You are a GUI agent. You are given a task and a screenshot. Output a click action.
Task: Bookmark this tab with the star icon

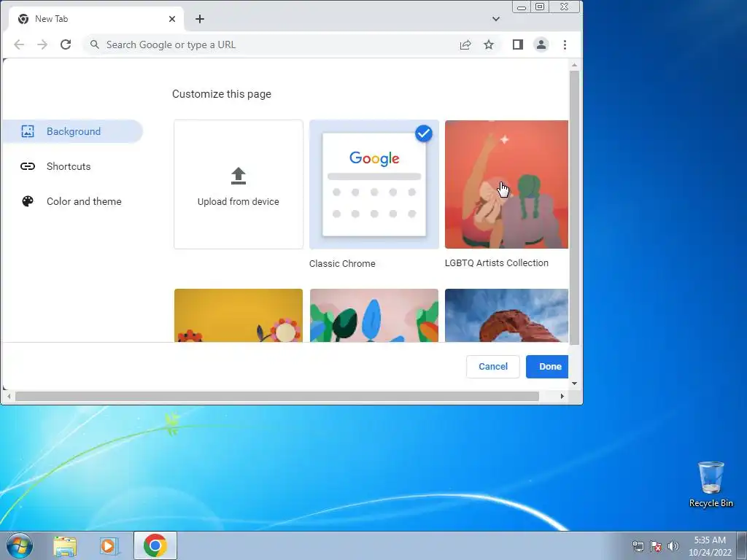[489, 44]
